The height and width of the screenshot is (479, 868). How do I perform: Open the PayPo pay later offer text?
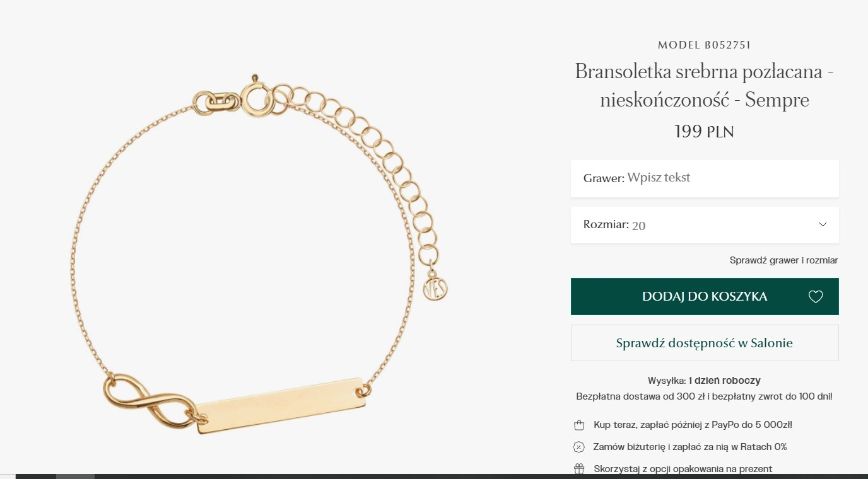point(693,425)
